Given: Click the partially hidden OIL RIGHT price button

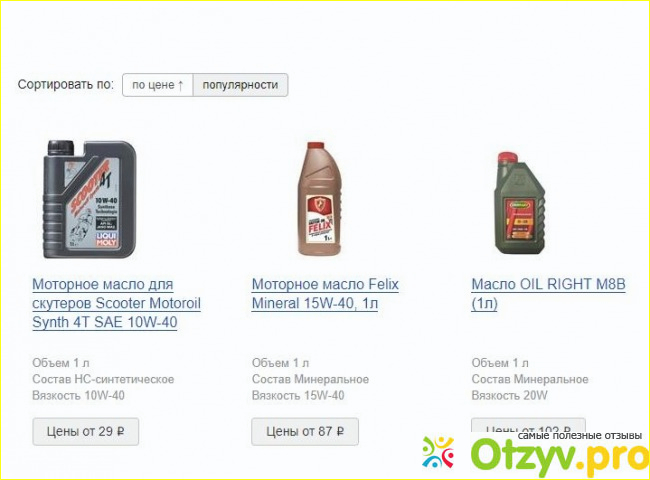Looking at the screenshot, I should [x=528, y=425].
